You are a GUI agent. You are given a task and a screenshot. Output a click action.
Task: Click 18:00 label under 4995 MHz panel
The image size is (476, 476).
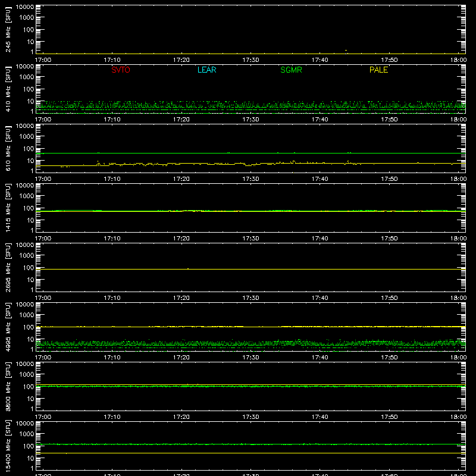(458, 358)
